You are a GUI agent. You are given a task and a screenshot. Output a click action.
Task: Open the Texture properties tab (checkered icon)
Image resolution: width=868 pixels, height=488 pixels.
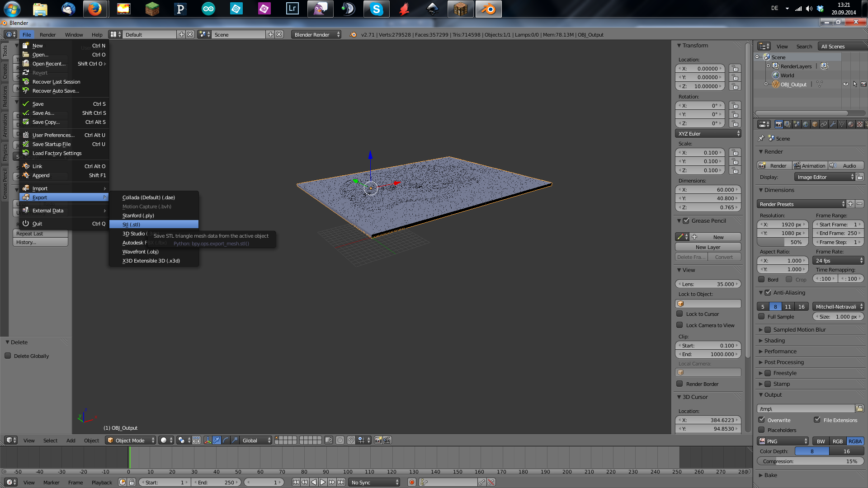[x=860, y=124]
